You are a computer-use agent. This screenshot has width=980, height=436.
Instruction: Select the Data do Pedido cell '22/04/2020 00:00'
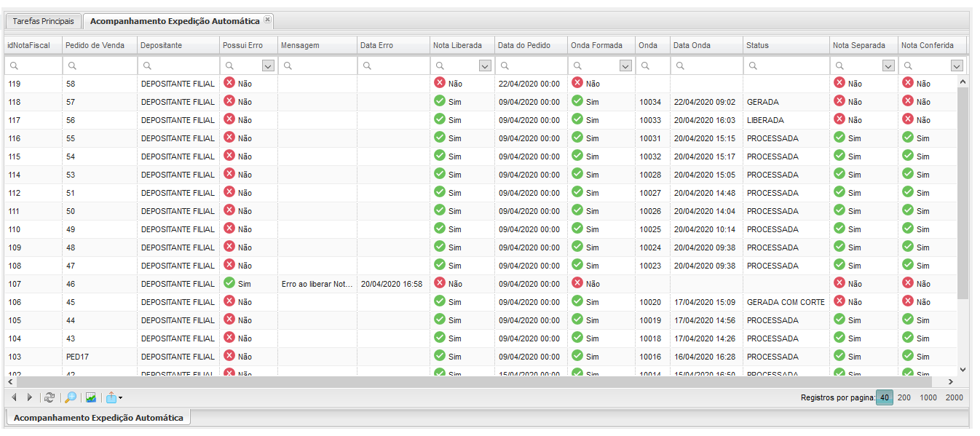pos(531,84)
